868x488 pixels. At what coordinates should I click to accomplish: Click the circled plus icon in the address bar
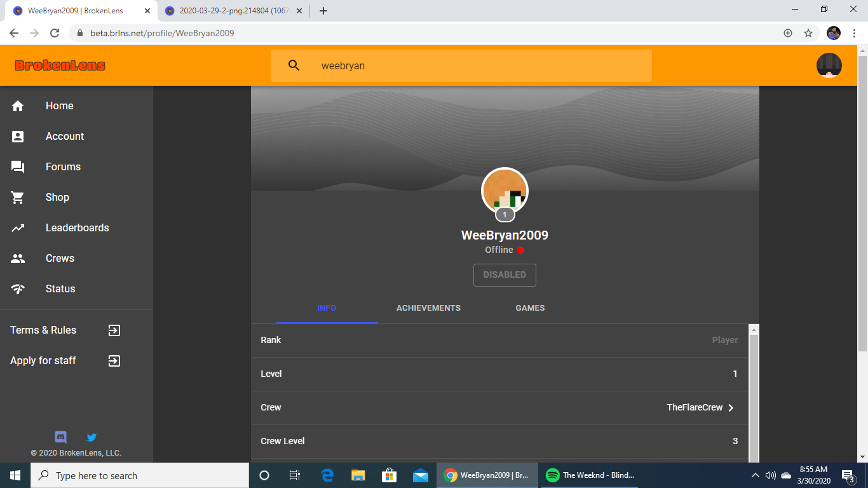(x=788, y=33)
